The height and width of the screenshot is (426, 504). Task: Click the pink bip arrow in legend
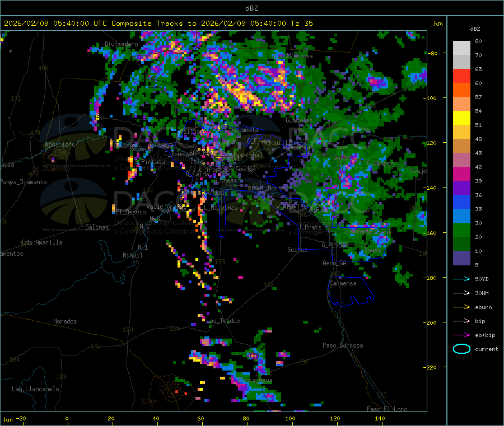[461, 321]
